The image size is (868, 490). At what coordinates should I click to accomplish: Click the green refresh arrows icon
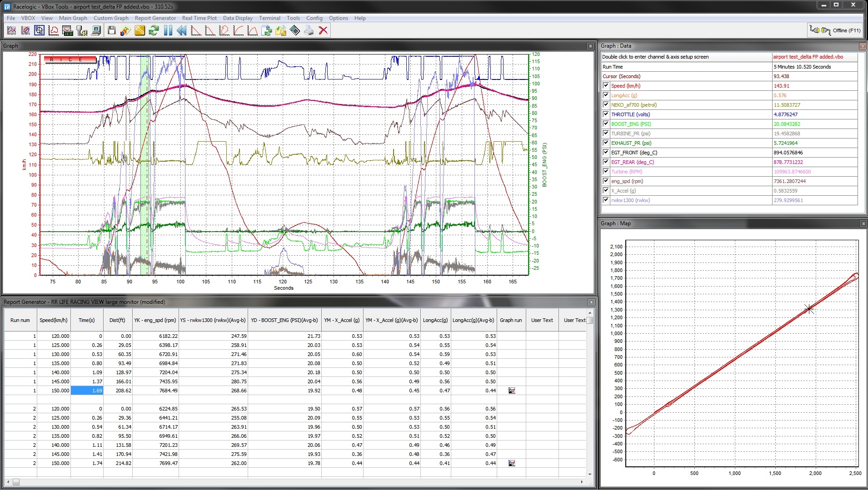[154, 30]
